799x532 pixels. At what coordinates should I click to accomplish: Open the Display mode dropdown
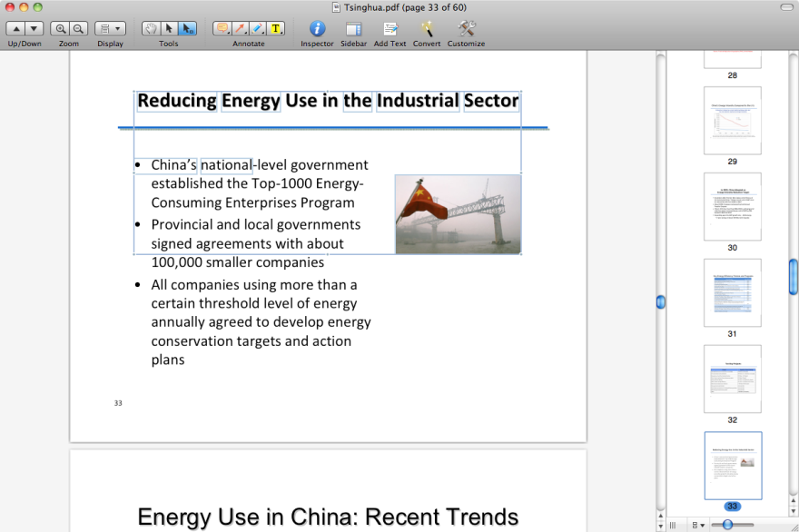[109, 27]
